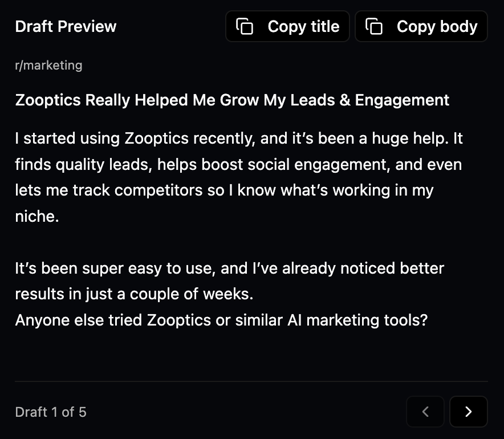Image resolution: width=504 pixels, height=439 pixels.
Task: Go to the next draft arrow
Action: tap(468, 412)
